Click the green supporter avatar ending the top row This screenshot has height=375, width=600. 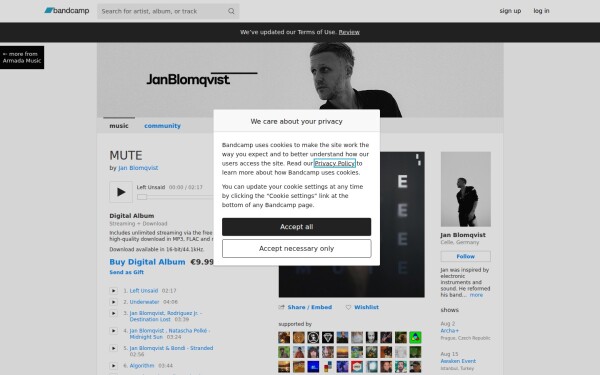pos(415,337)
